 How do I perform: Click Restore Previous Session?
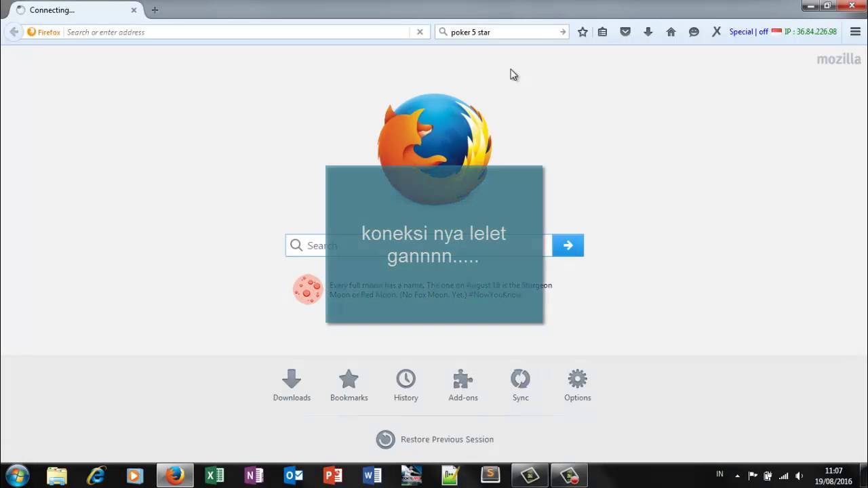435,439
